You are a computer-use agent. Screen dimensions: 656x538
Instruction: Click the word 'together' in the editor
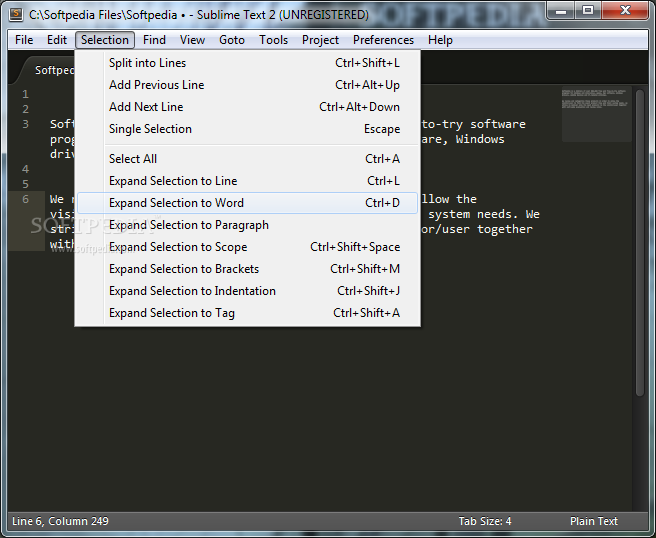505,230
